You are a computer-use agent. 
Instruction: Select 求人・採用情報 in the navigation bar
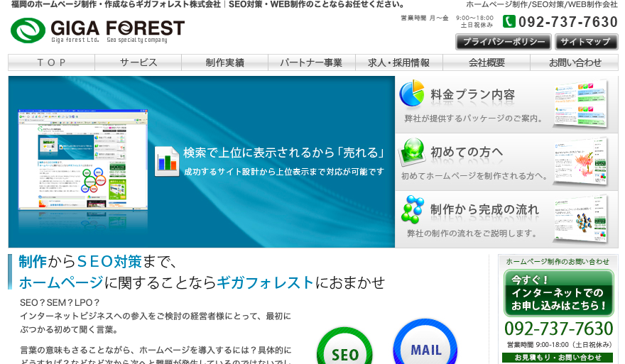click(399, 62)
